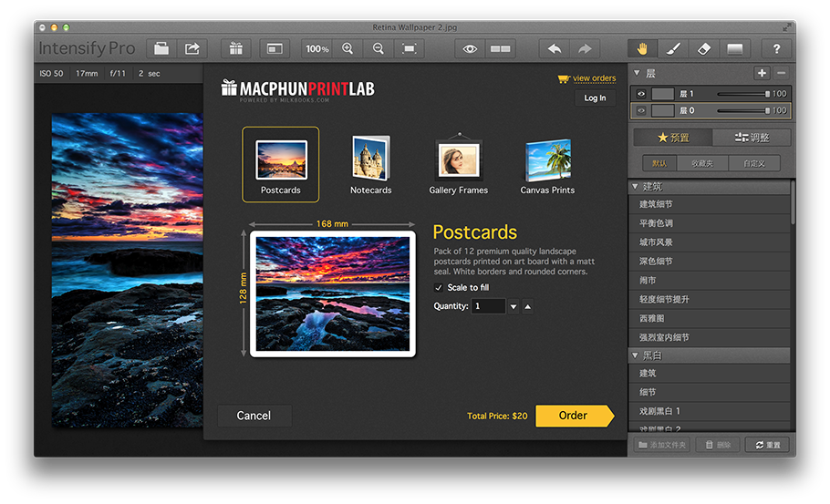Click the fullscreen arrows in title bar
Screen dimensions: 830x504
pyautogui.click(x=786, y=27)
